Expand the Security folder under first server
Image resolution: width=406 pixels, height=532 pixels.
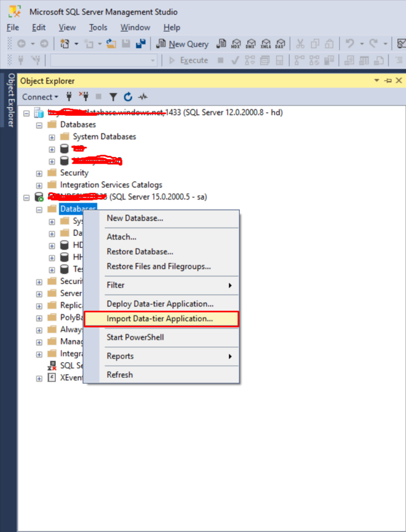39,173
